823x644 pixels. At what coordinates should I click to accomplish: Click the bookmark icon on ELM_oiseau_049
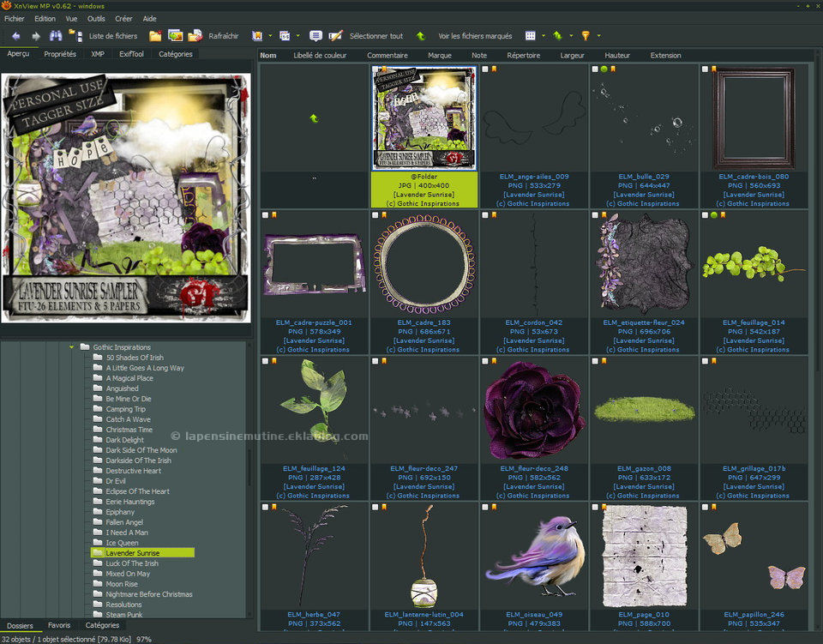point(494,507)
